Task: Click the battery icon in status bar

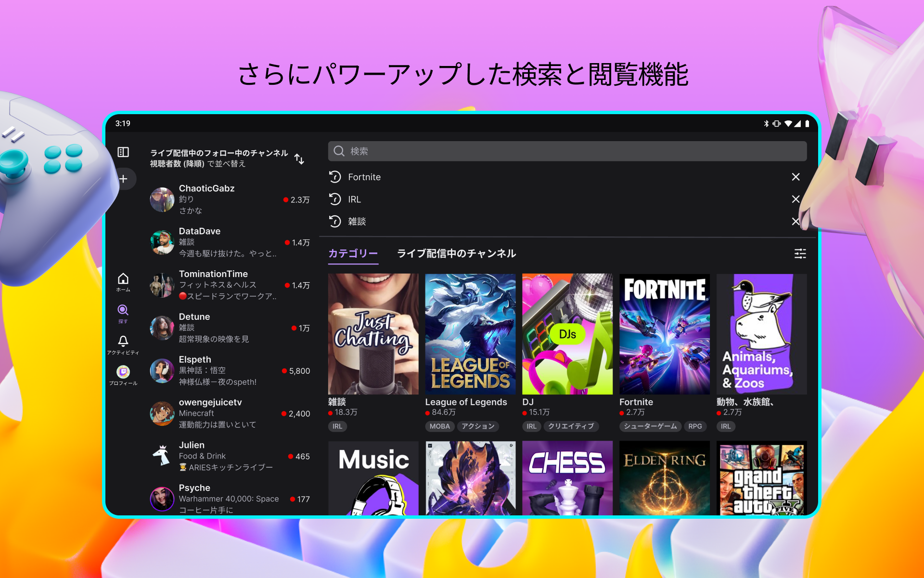Action: pos(807,123)
